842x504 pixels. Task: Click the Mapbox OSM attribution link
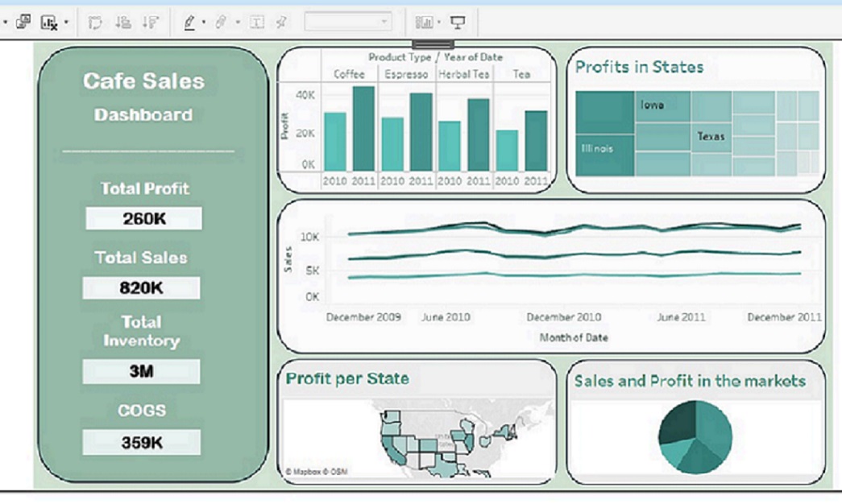click(317, 472)
